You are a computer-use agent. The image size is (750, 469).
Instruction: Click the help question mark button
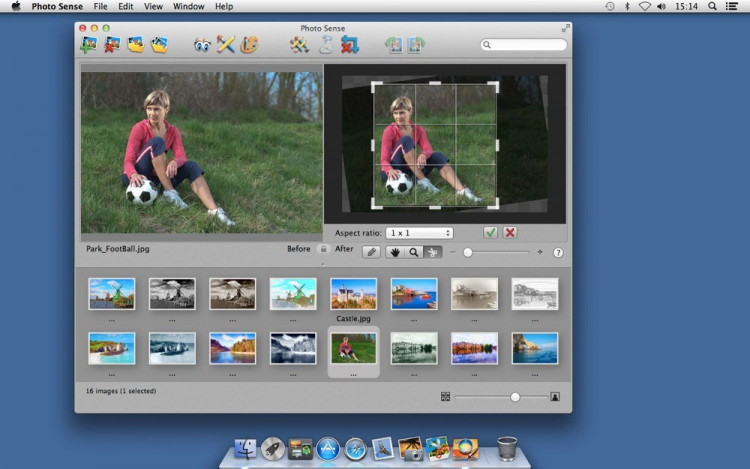click(558, 253)
